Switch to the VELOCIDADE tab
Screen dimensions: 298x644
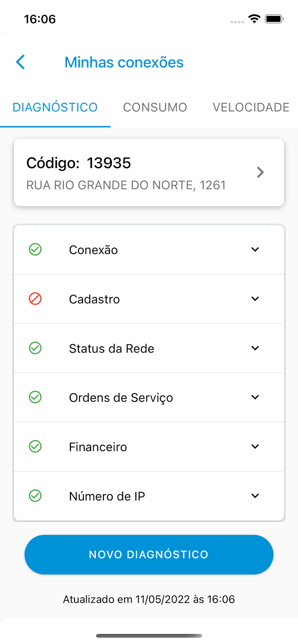point(251,107)
